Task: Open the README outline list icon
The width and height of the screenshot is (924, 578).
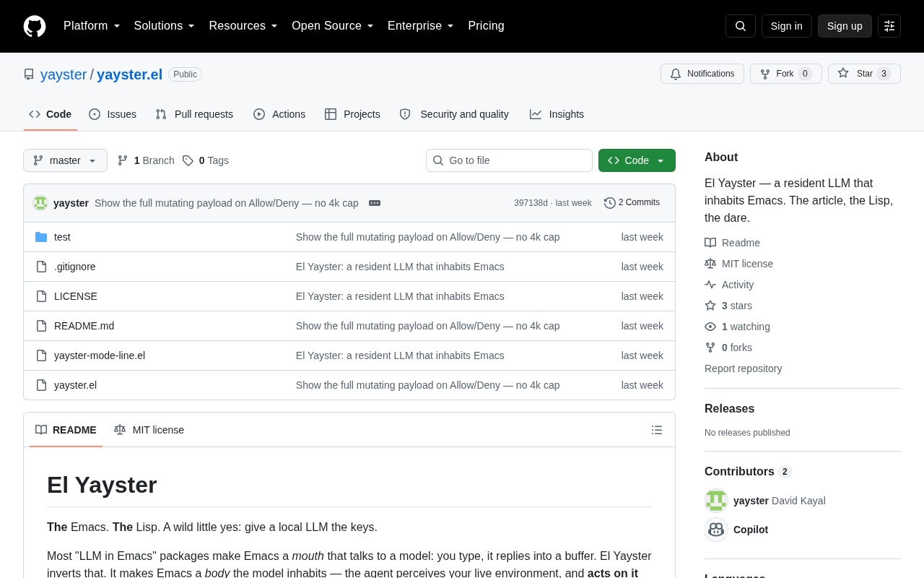Action: [657, 430]
